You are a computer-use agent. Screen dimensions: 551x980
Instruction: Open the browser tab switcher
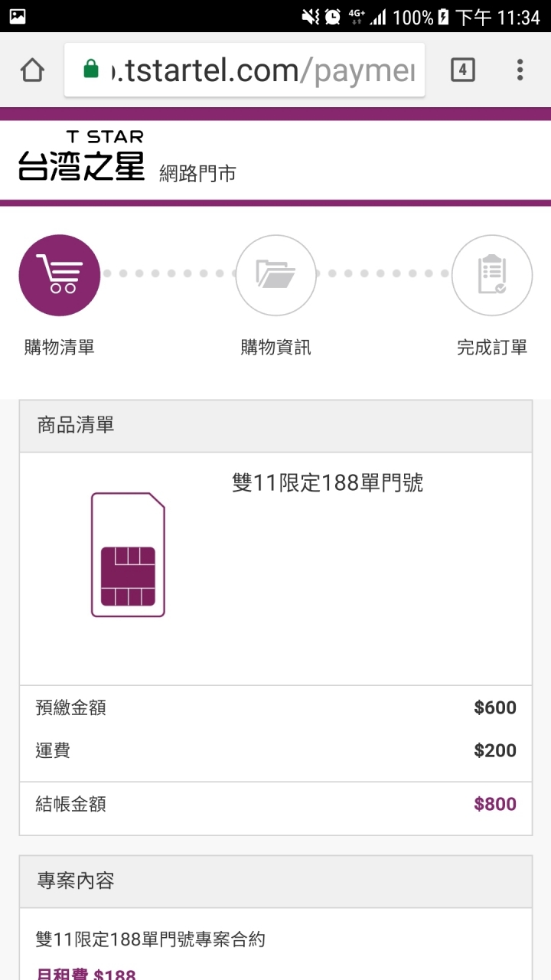coord(462,70)
